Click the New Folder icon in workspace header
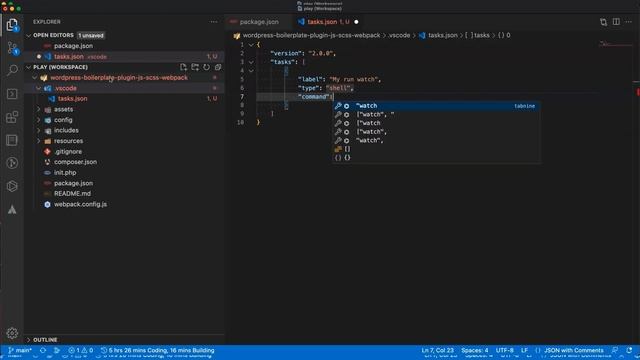 pyautogui.click(x=195, y=67)
